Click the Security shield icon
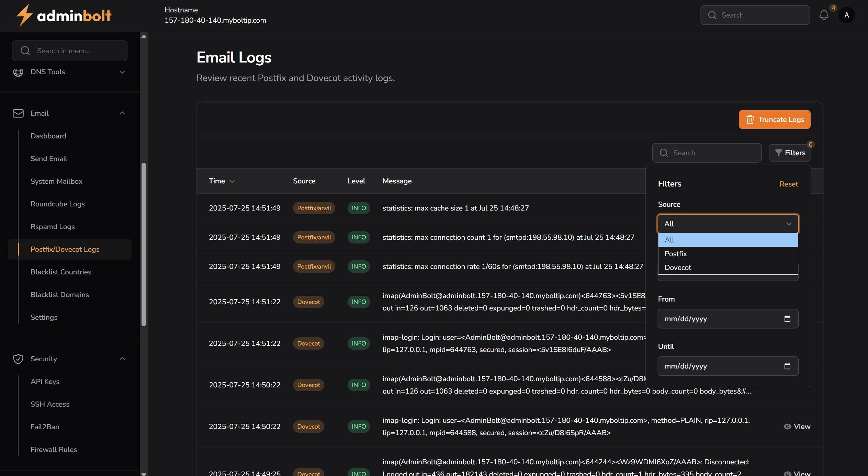Screen dimensions: 868x476 tap(18, 359)
